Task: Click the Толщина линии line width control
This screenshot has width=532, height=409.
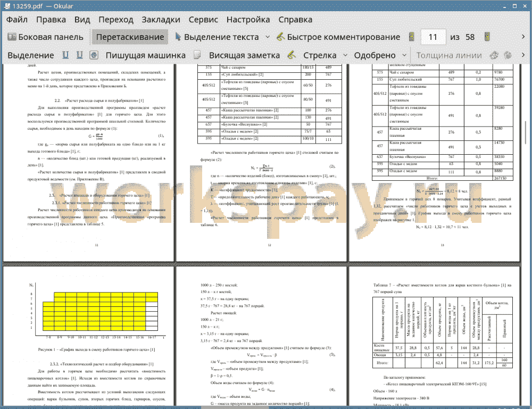Action: [449, 55]
